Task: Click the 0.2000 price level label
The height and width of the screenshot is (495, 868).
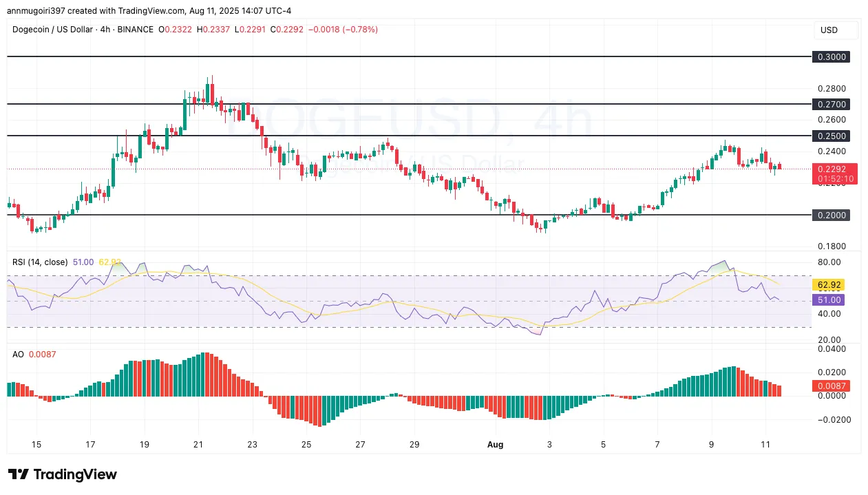Action: (832, 215)
